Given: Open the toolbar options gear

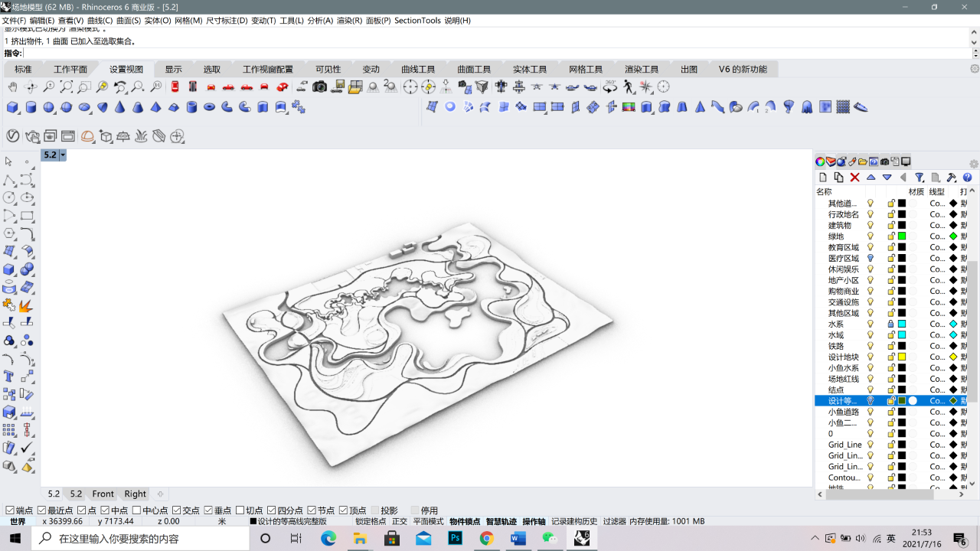Looking at the screenshot, I should (974, 69).
